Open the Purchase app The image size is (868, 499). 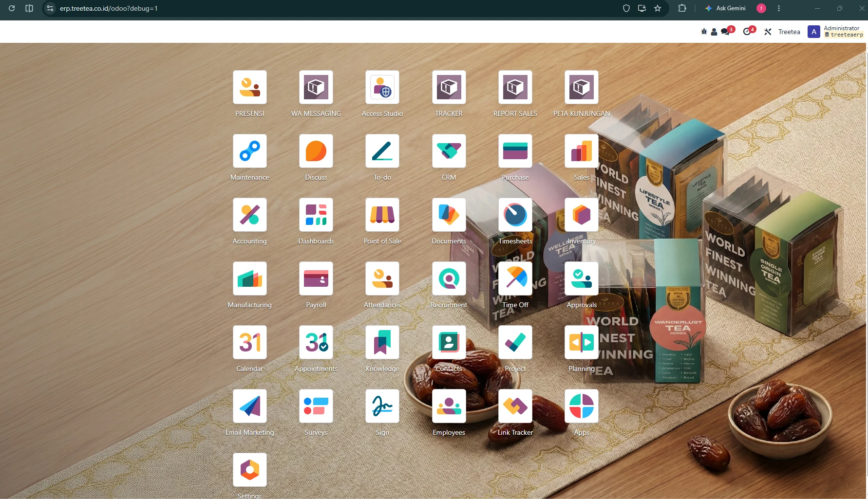[x=515, y=151]
